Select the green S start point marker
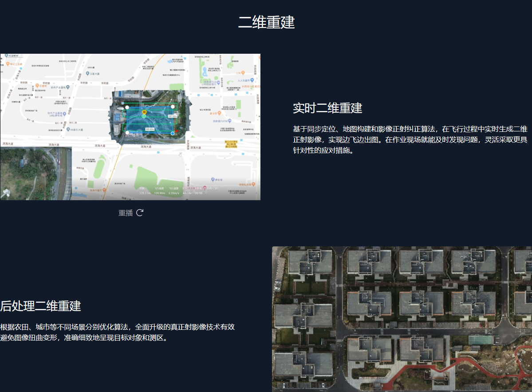 [x=144, y=116]
